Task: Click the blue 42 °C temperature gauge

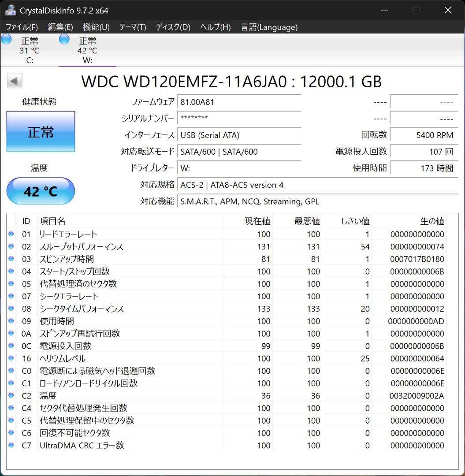Action: 41,191
